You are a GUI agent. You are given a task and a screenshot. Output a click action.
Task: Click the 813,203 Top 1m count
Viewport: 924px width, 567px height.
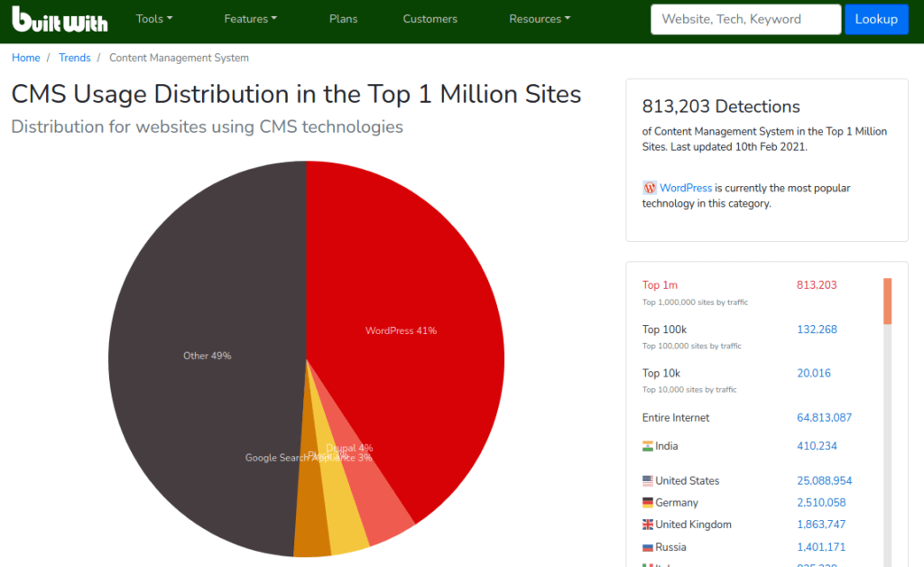point(817,284)
